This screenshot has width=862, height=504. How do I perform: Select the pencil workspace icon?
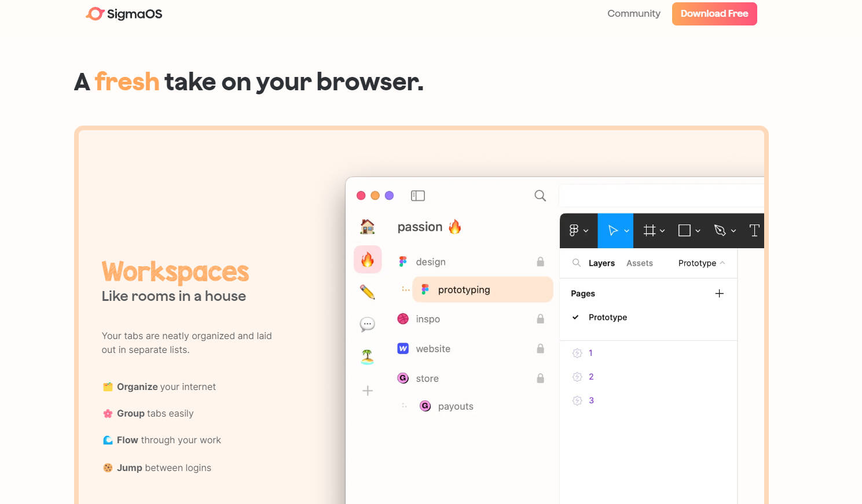[367, 292]
